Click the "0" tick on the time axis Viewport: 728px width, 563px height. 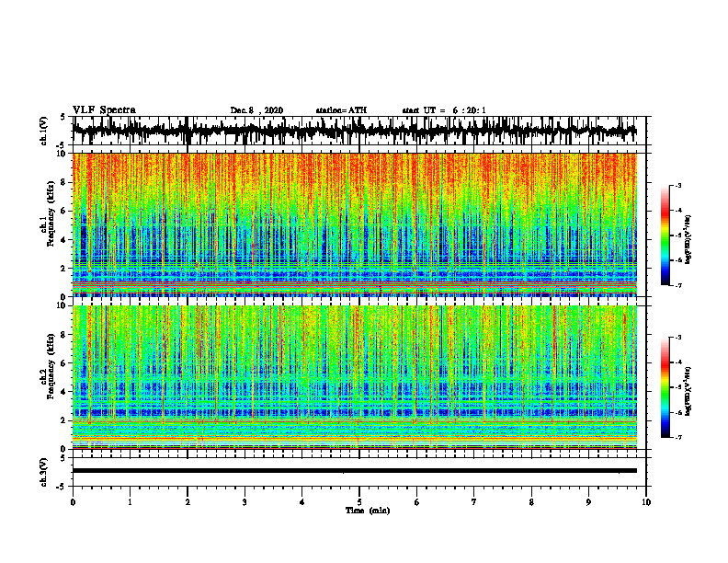pos(73,502)
